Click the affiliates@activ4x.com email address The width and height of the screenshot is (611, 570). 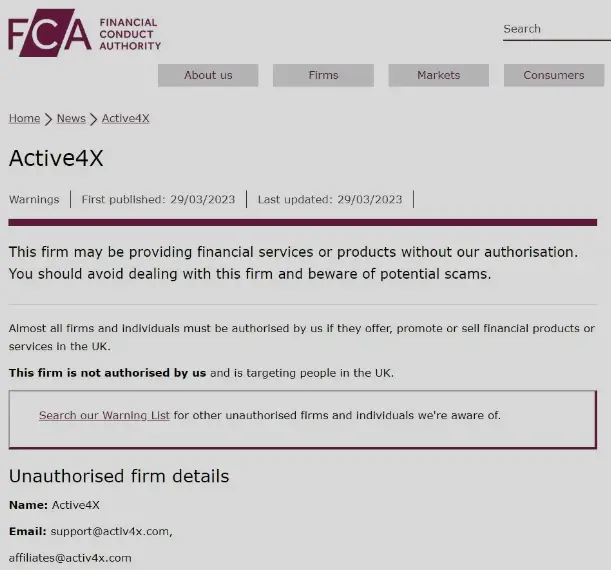[x=70, y=558]
